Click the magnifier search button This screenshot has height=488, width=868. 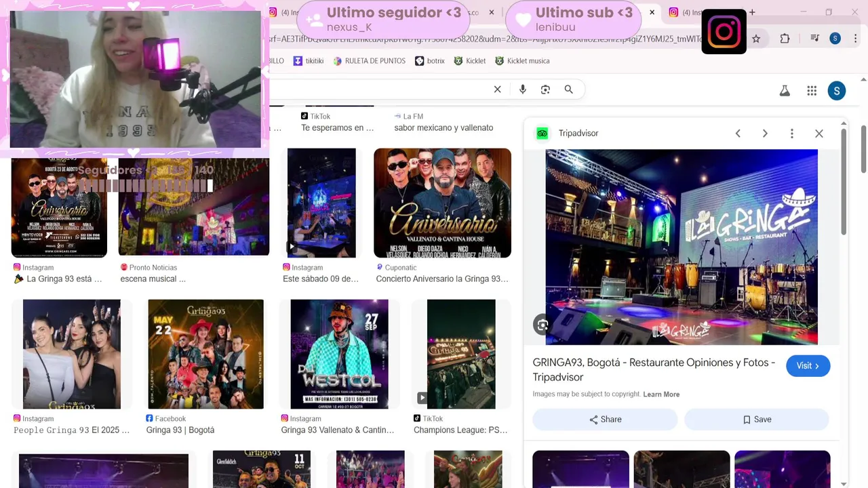(x=568, y=89)
